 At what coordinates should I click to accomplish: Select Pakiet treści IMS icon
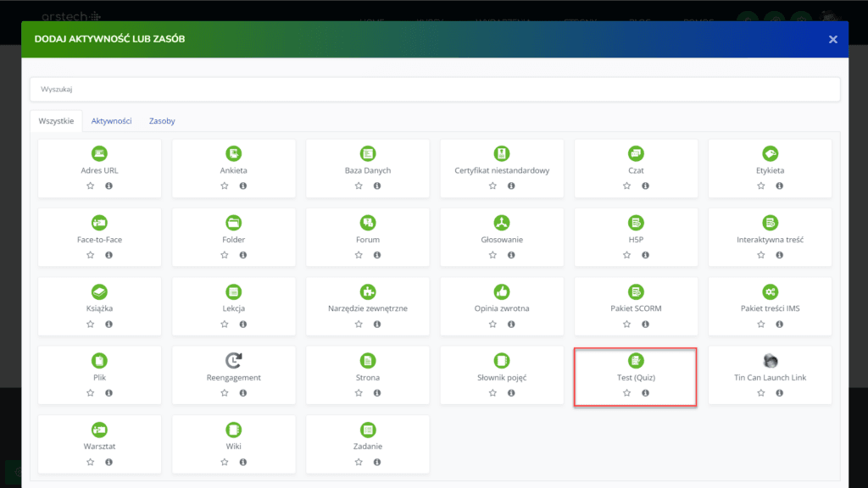770,291
